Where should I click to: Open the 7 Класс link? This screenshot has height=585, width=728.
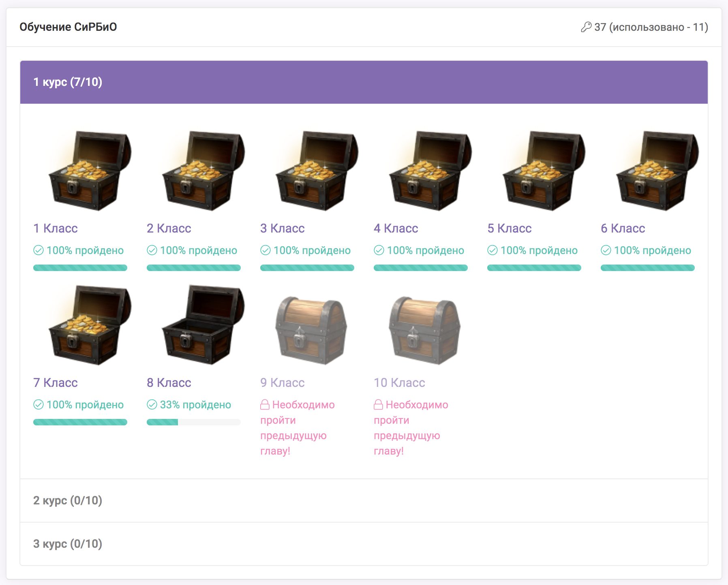tap(56, 383)
